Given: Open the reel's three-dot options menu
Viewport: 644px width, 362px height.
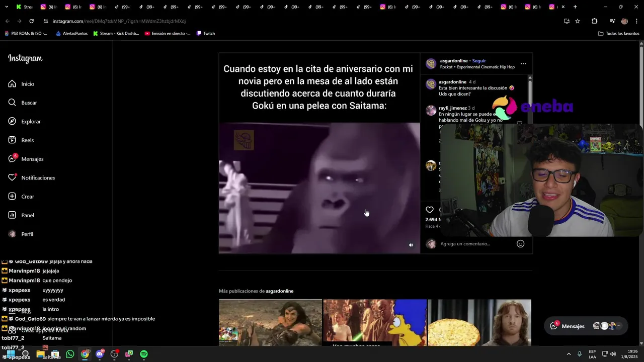Looking at the screenshot, I should (x=523, y=64).
